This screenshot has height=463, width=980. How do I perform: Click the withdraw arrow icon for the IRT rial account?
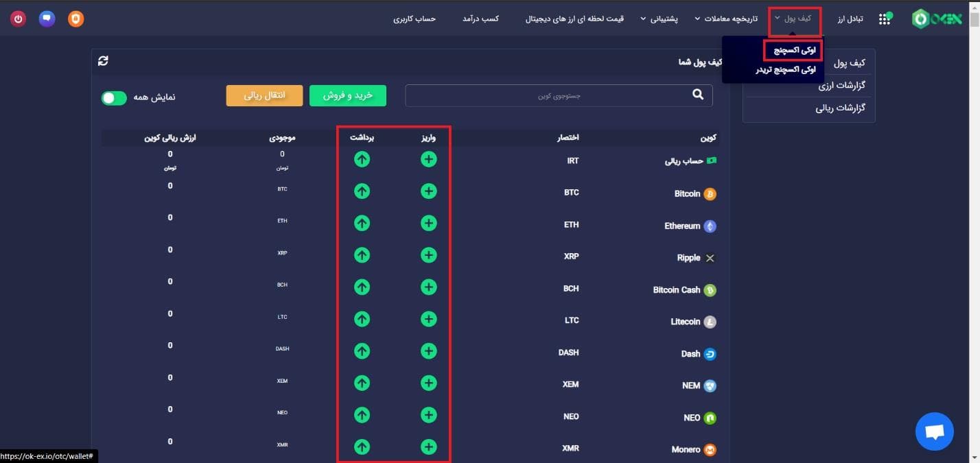tap(362, 159)
